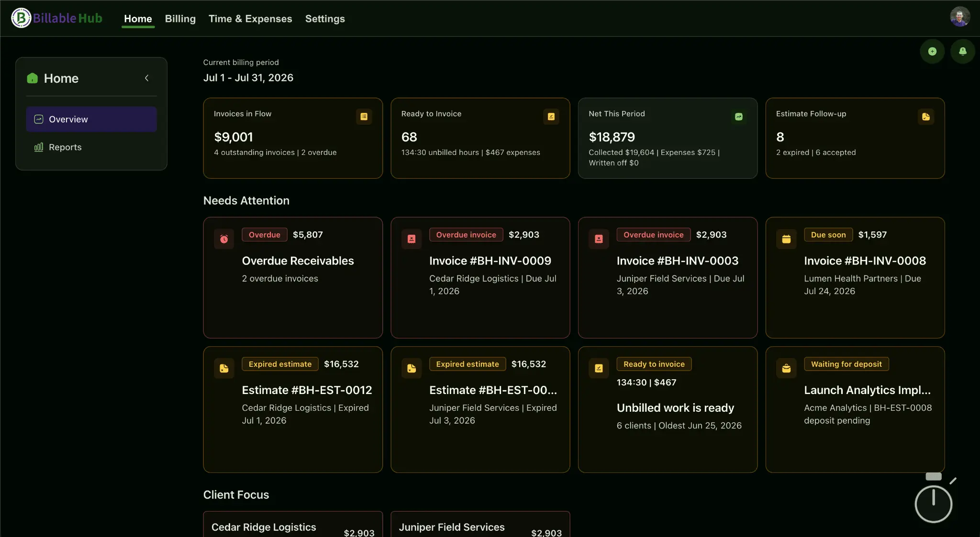This screenshot has width=980, height=537.
Task: Open Invoice #BH-INV-0009
Action: 490,261
